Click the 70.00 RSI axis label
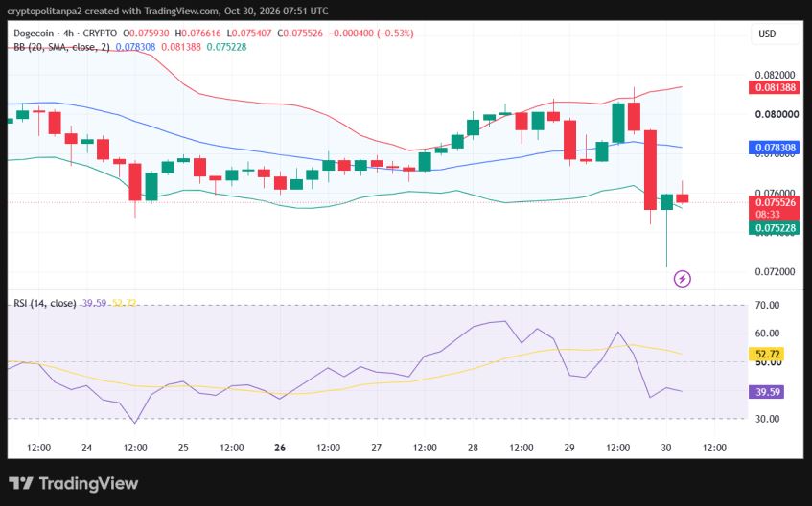Image resolution: width=812 pixels, height=506 pixels. click(767, 305)
